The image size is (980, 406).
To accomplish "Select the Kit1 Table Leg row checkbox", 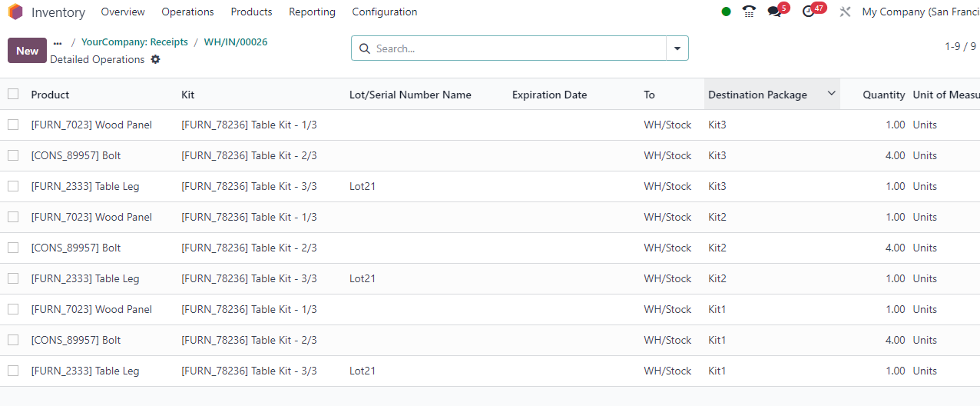I will [x=13, y=371].
